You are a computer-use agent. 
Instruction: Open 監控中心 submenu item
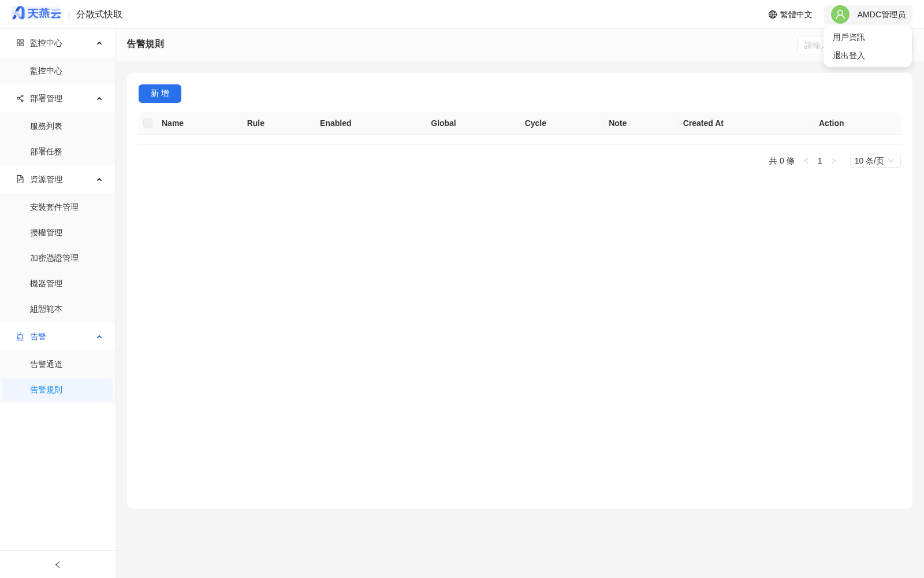tap(58, 71)
